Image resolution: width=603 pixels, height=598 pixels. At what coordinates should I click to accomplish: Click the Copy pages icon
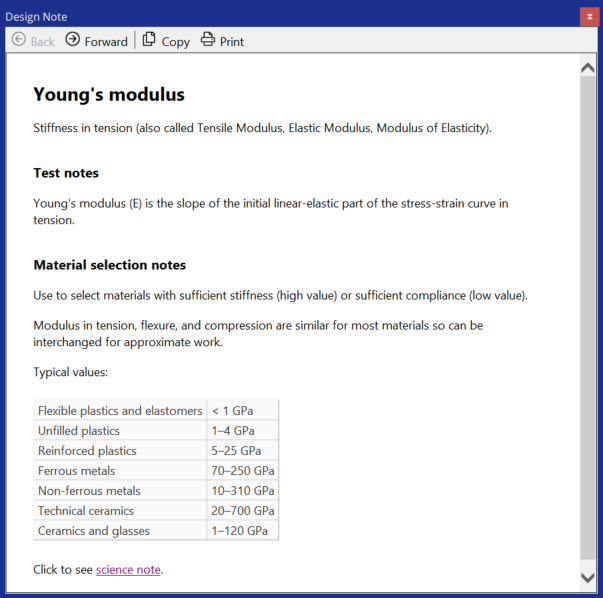click(149, 39)
